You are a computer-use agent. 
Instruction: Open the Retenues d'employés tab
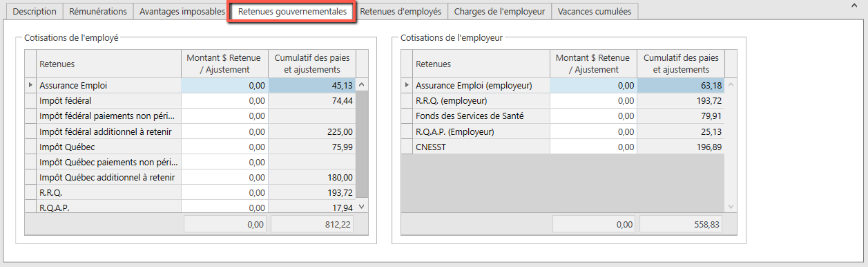coord(401,12)
